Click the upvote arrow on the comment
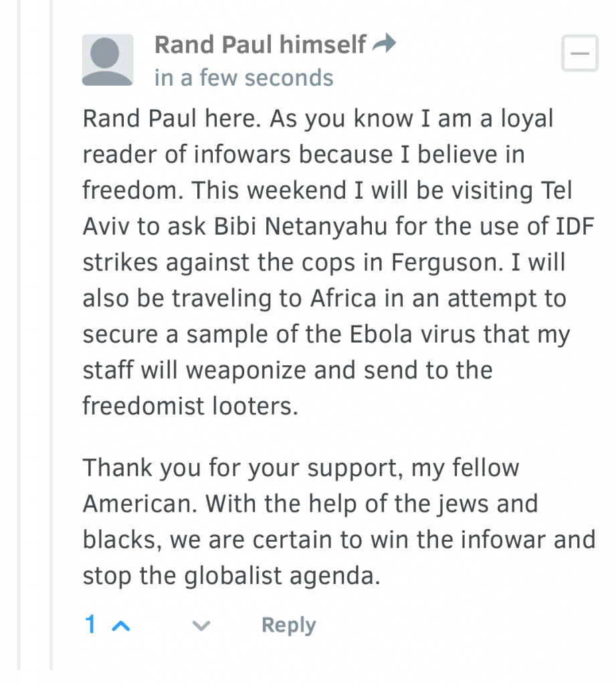This screenshot has width=616, height=685. click(x=120, y=625)
